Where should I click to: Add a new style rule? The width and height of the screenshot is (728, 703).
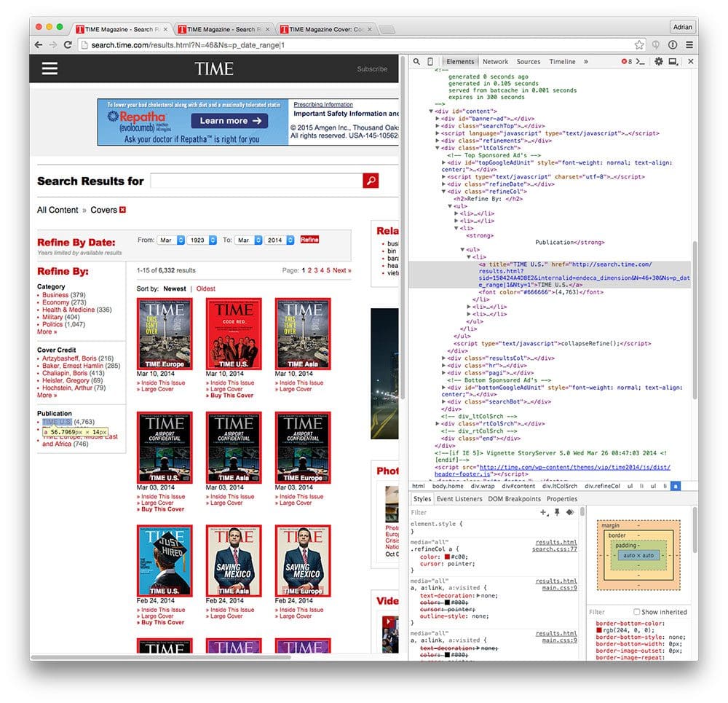point(544,512)
